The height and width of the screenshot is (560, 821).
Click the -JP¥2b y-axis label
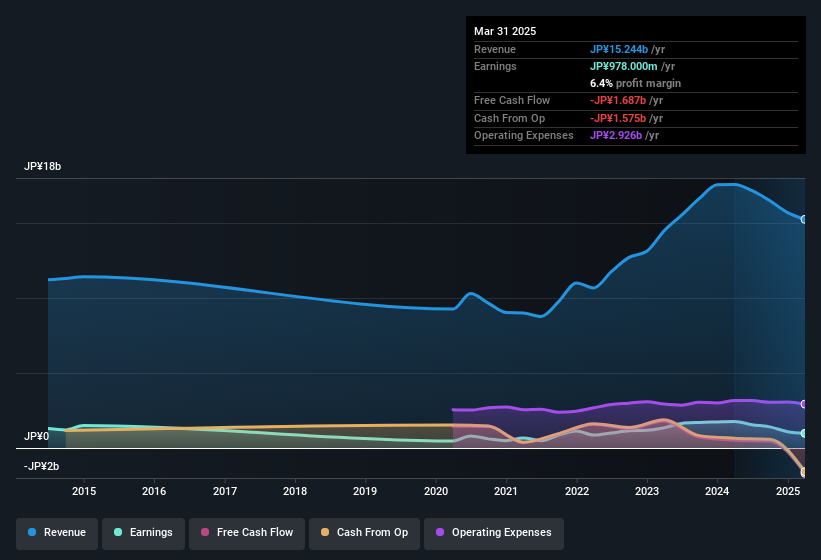pyautogui.click(x=41, y=466)
